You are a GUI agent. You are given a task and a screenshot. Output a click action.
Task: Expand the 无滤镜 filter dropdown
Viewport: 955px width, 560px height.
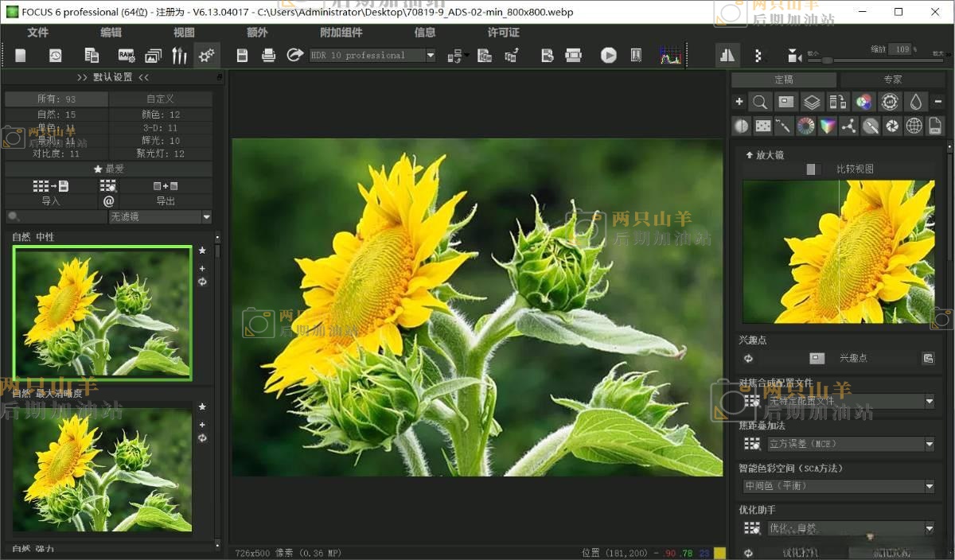coord(206,216)
